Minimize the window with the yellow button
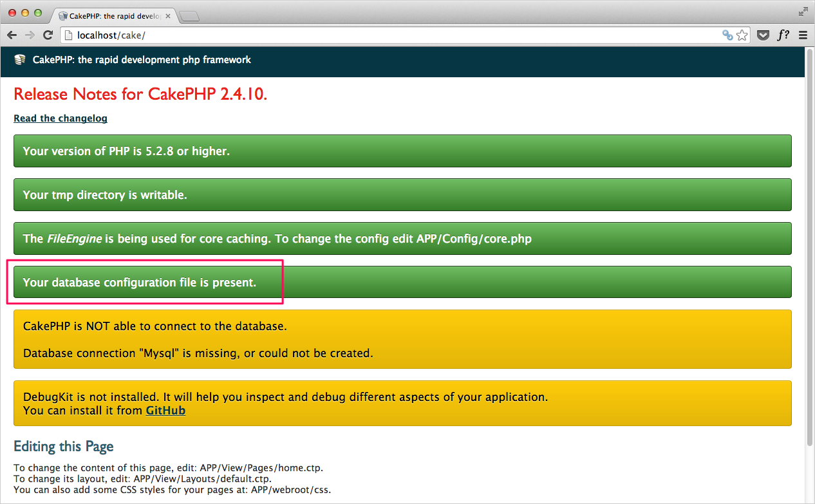The width and height of the screenshot is (815, 504). (25, 13)
